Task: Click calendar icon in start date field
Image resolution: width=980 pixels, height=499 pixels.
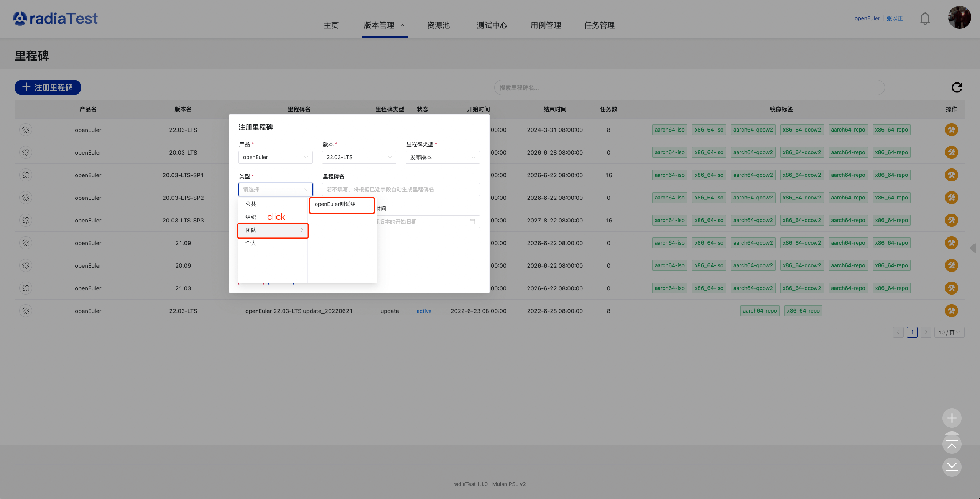Action: coord(472,222)
